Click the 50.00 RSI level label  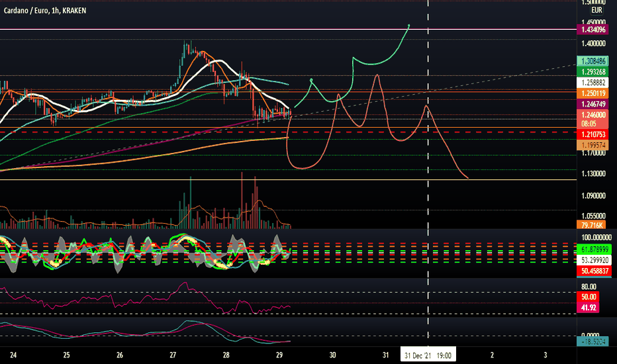[589, 296]
